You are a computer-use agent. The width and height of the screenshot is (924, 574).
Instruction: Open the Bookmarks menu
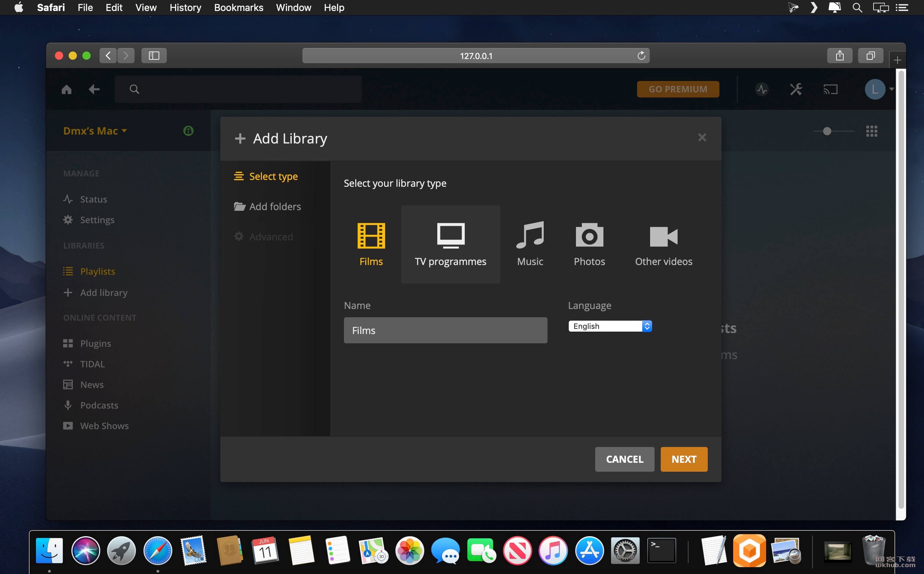pyautogui.click(x=238, y=8)
